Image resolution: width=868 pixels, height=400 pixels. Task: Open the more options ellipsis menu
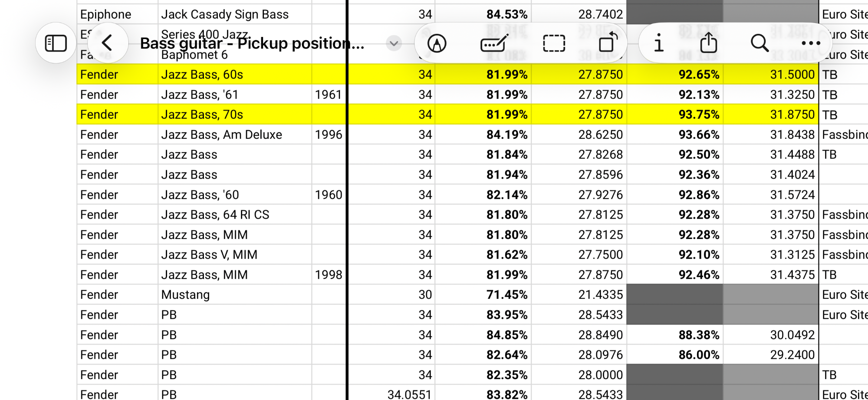click(x=811, y=43)
